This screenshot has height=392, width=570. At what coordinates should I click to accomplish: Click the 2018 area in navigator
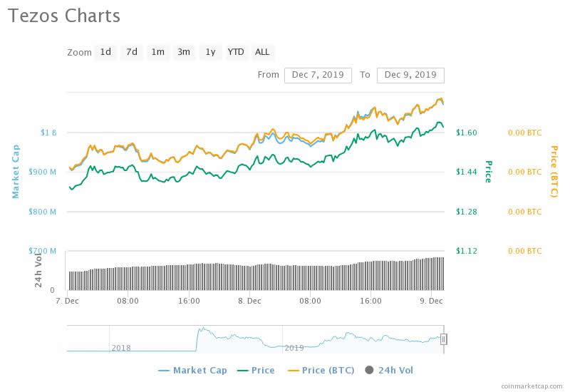click(122, 347)
